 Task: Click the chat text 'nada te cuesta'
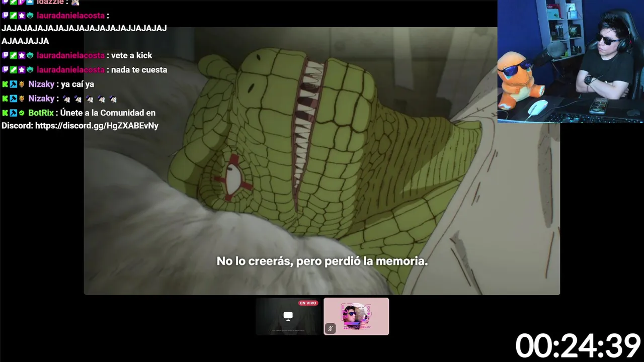pyautogui.click(x=139, y=70)
